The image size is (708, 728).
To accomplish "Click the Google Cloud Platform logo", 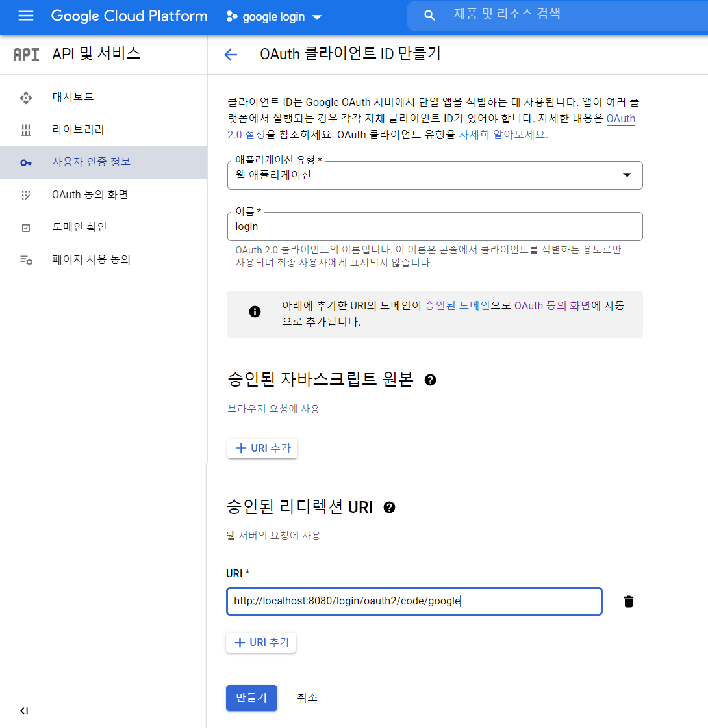I will point(129,16).
